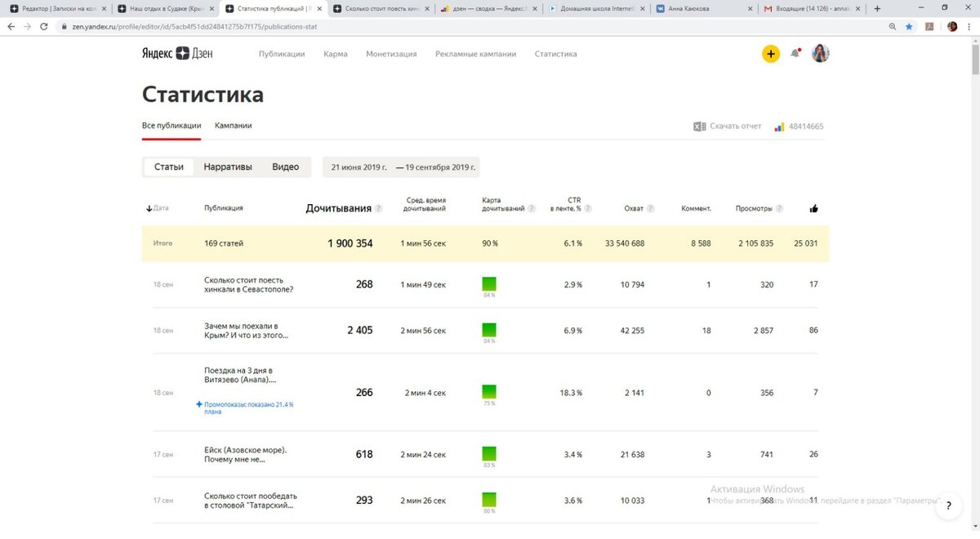Click the green Карта дочитываний progress bar

coord(488,330)
